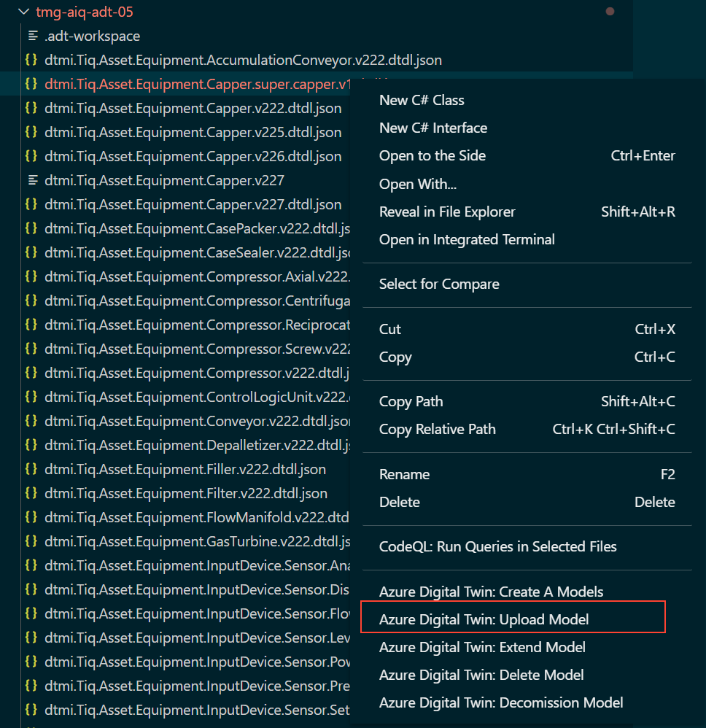
Task: Open the .adt-workspace file
Action: click(93, 36)
